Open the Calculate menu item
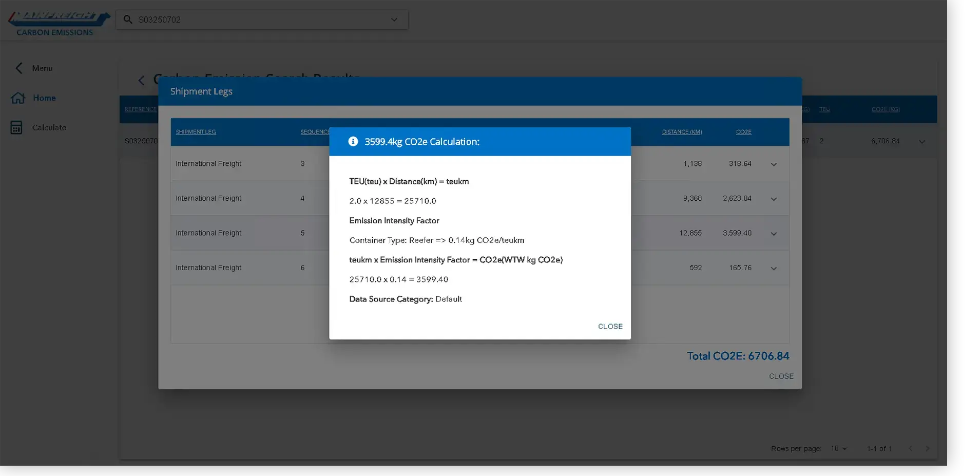980x476 pixels. tap(49, 128)
